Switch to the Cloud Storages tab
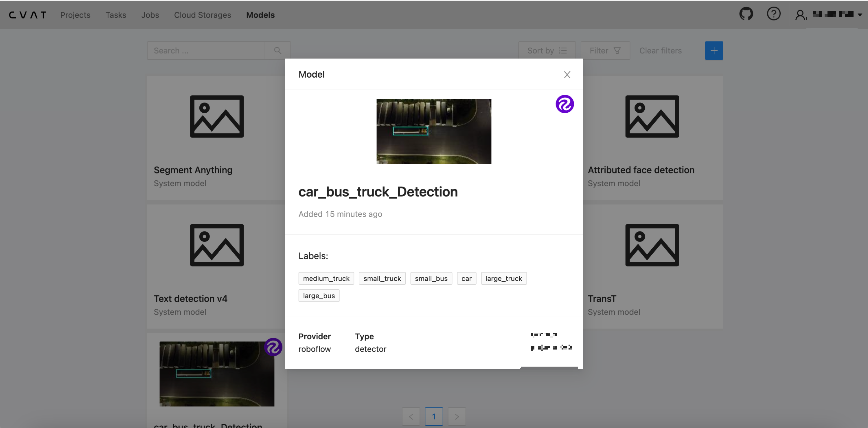This screenshot has width=868, height=428. 202,15
